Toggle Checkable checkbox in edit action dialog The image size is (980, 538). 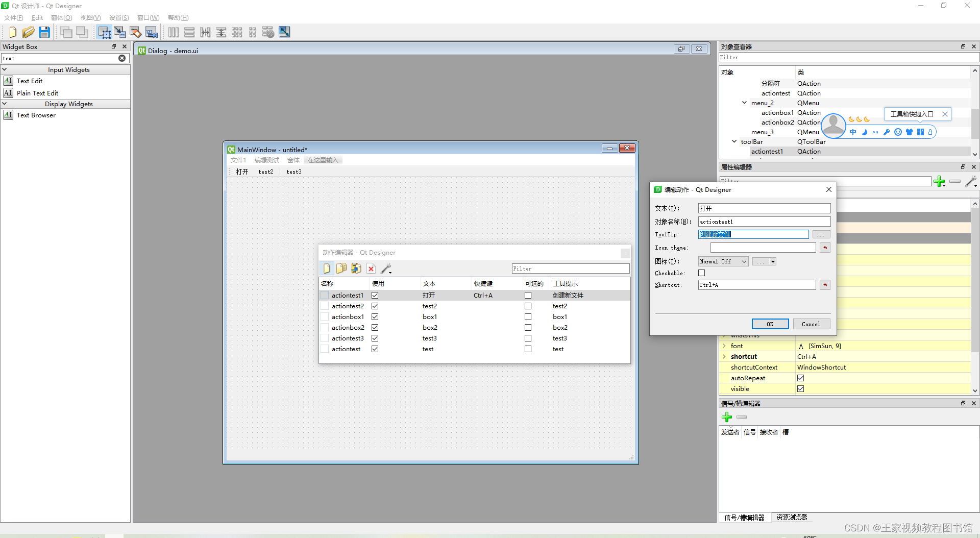702,273
